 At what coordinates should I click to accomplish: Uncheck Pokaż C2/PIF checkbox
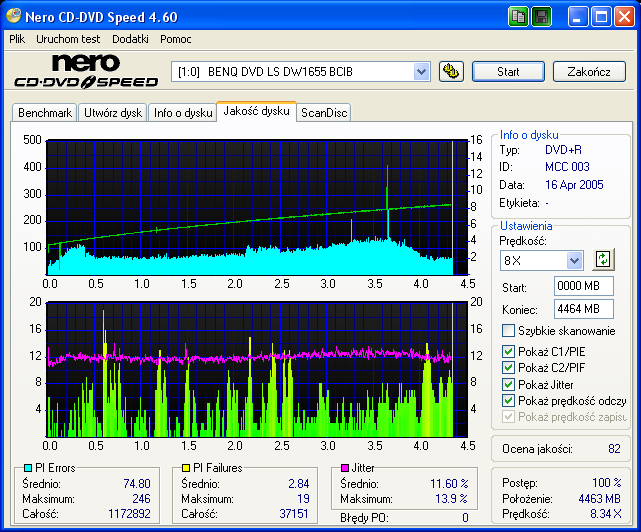508,368
